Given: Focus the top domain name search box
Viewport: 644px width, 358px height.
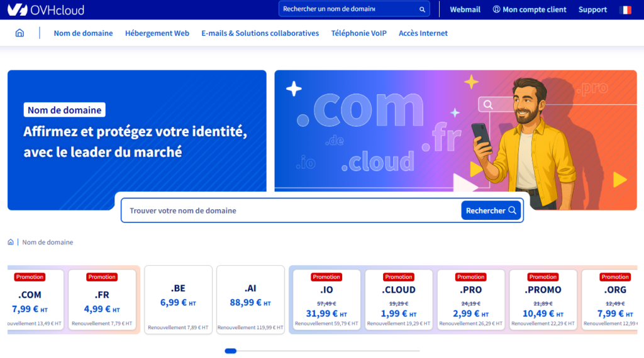Looking at the screenshot, I should 349,9.
